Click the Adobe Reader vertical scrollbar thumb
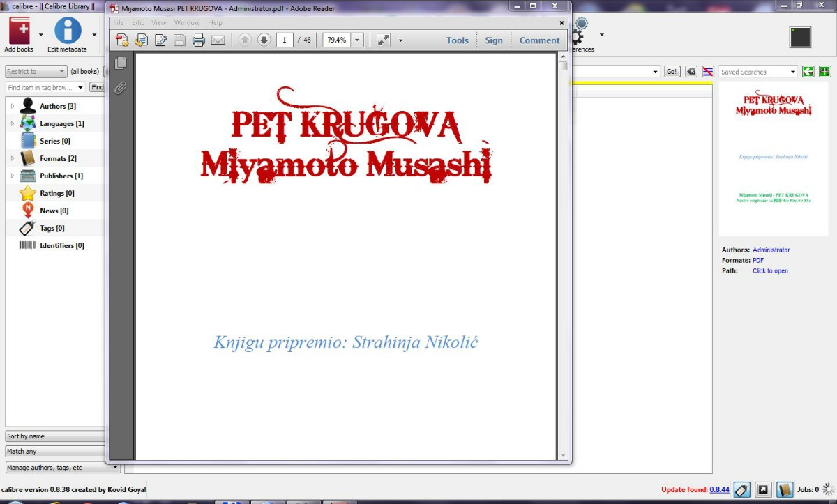 tap(563, 66)
